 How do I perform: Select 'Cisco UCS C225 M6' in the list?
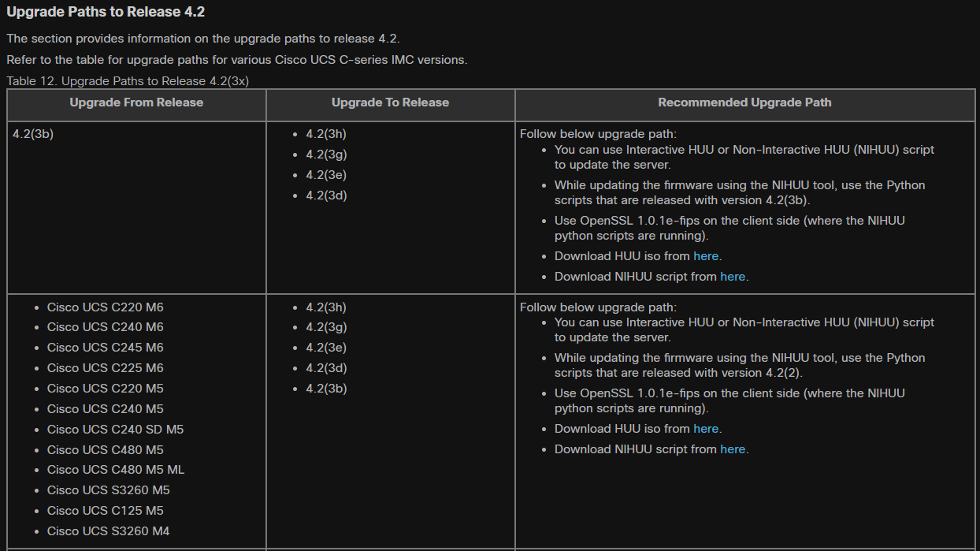(106, 368)
